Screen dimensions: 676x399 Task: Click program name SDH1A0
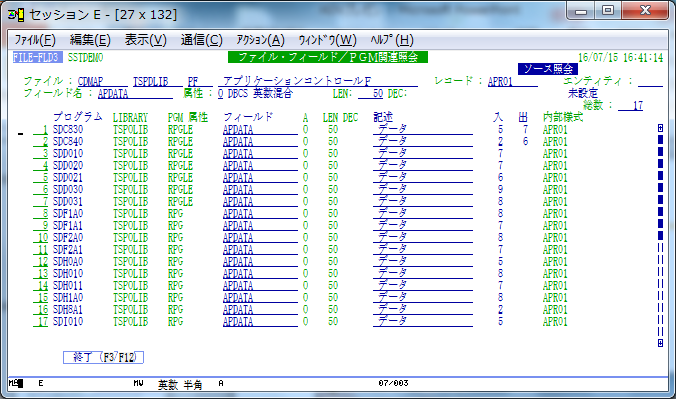tap(68, 297)
